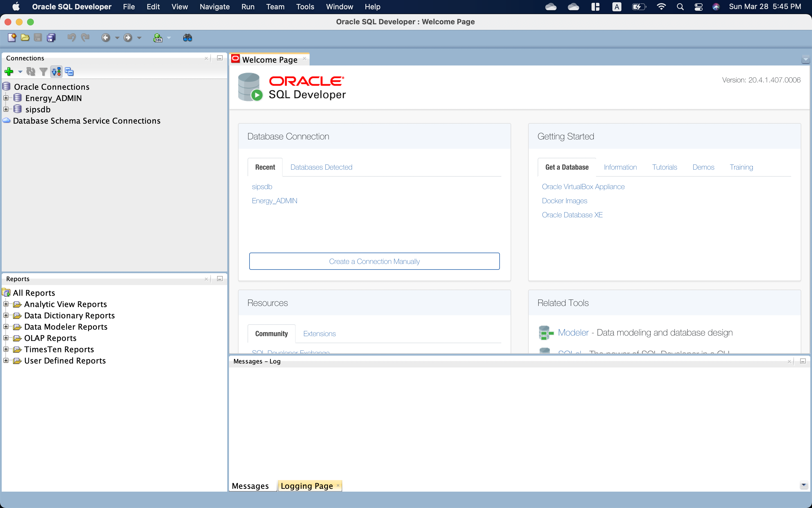812x508 pixels.
Task: Select the Messages tab at bottom
Action: tap(250, 486)
